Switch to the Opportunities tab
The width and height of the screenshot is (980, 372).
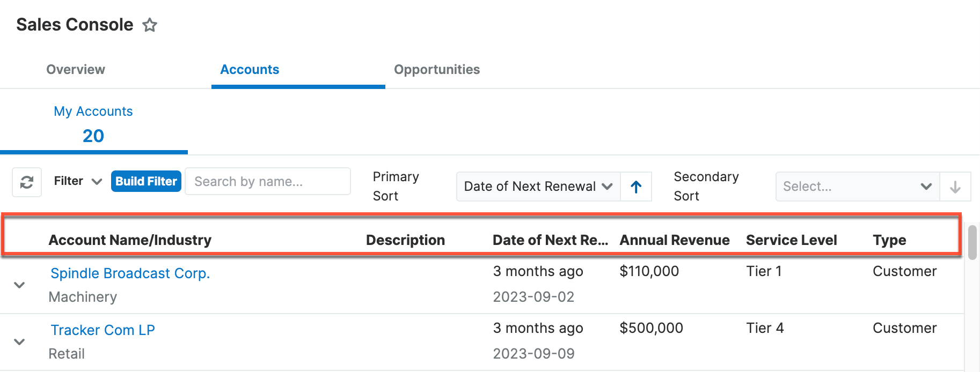point(437,70)
